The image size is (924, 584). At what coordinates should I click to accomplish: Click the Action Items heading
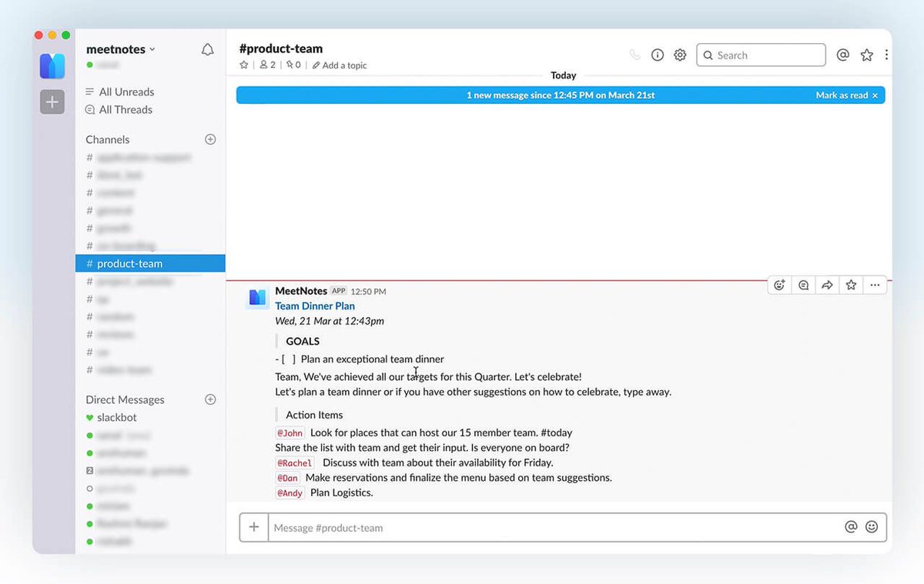click(x=314, y=415)
